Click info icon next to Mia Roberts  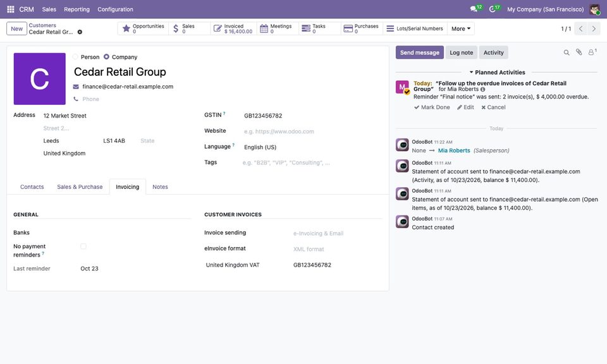point(482,89)
